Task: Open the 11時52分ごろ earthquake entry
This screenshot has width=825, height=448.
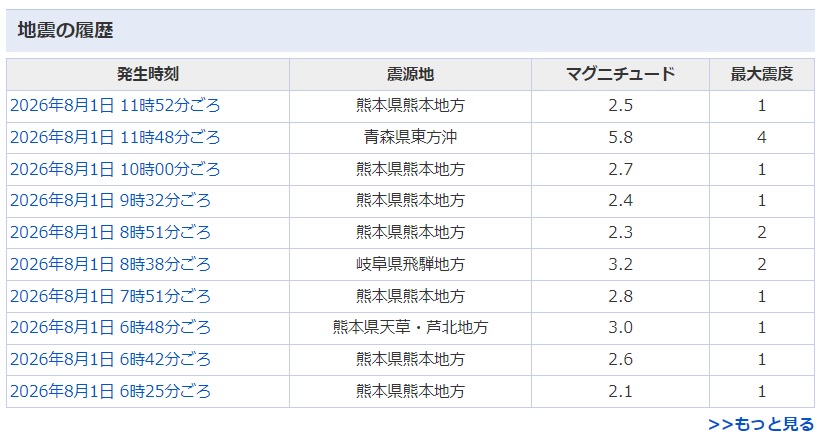Action: [x=115, y=106]
